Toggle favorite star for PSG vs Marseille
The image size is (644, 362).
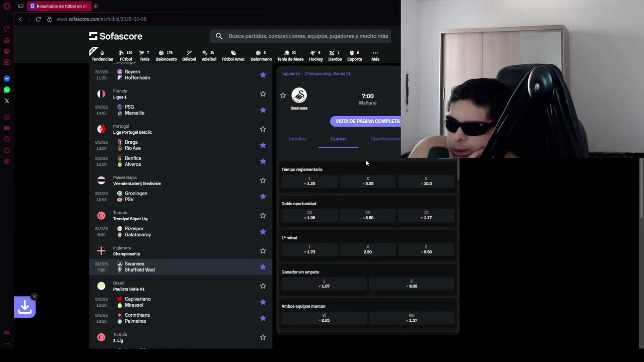click(263, 110)
